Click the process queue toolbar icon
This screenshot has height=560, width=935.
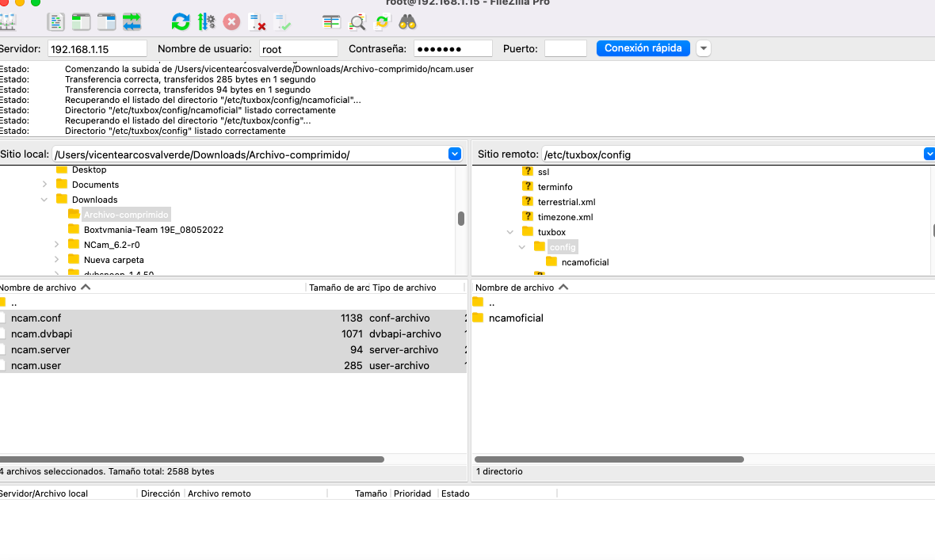pyautogui.click(x=206, y=22)
